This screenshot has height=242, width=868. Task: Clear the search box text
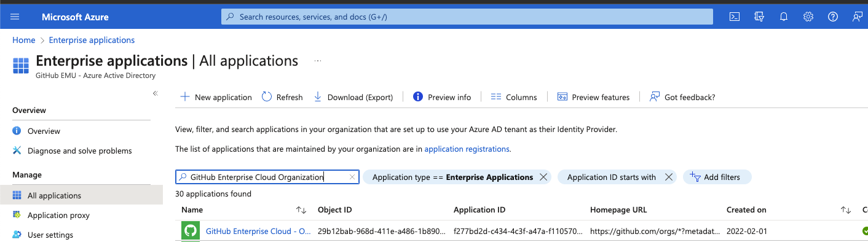(352, 177)
